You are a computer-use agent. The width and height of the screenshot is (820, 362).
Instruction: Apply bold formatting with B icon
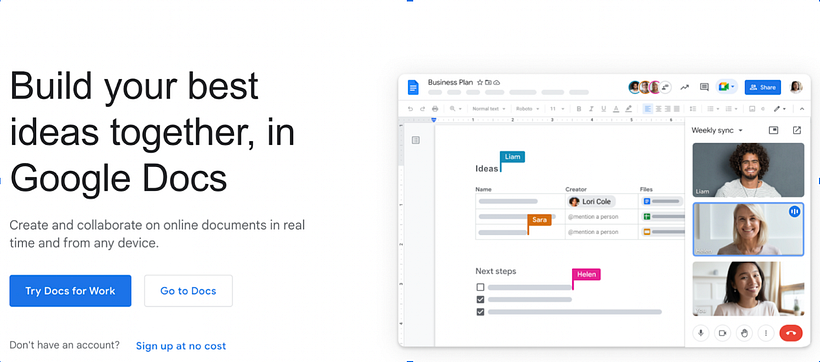(579, 109)
